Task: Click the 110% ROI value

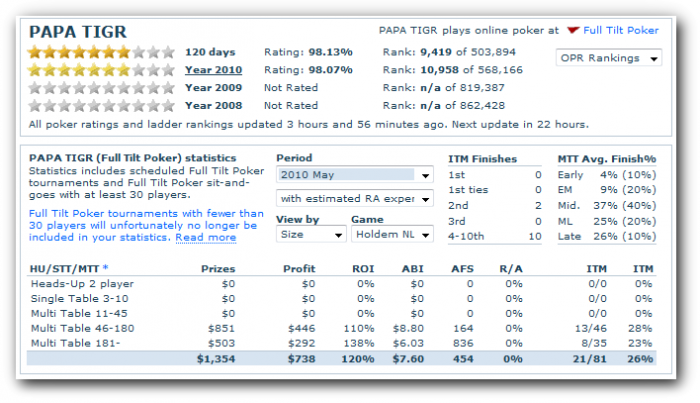Action: coord(358,328)
